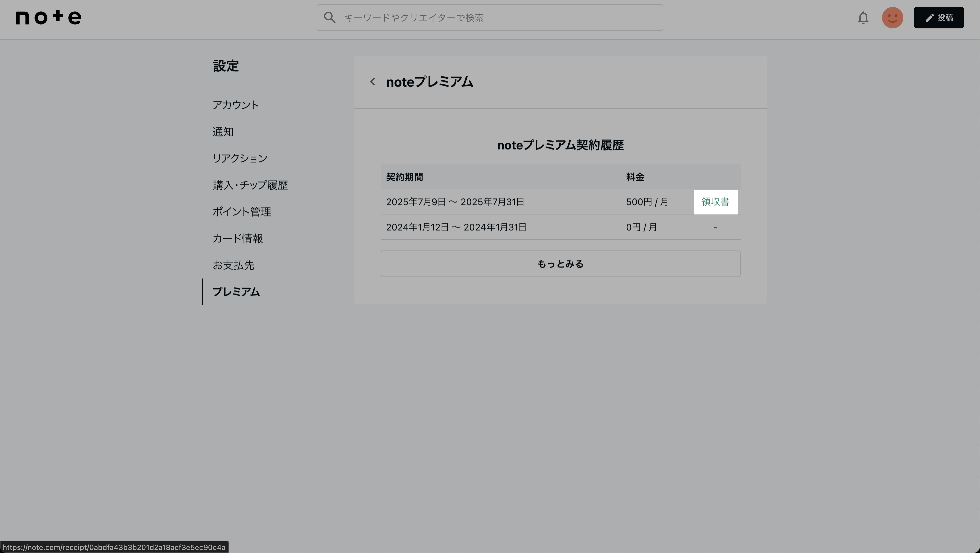Expand history with もっとみる button
The height and width of the screenshot is (553, 980).
pos(560,264)
